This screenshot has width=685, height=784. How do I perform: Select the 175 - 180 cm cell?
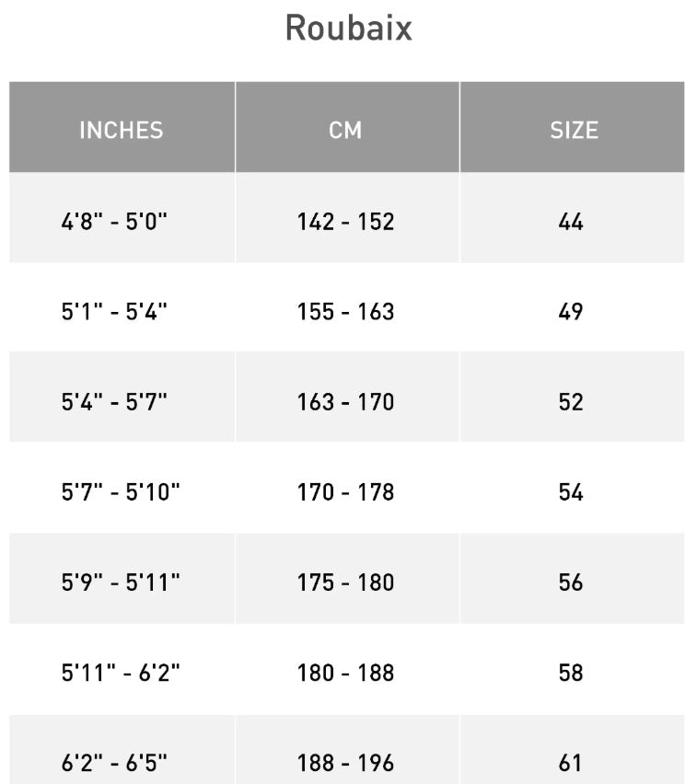[x=345, y=582]
